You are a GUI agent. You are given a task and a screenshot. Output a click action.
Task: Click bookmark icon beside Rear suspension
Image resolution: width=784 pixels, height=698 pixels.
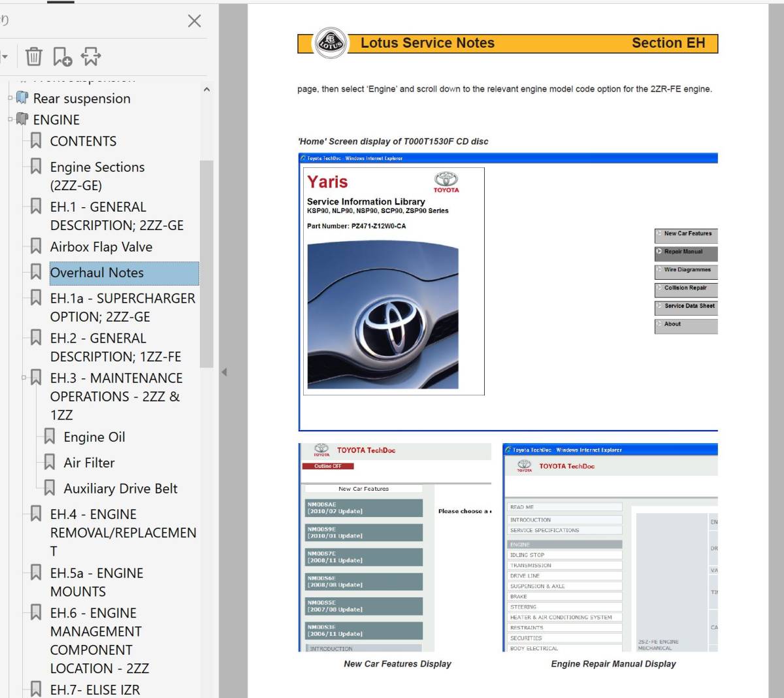22,98
